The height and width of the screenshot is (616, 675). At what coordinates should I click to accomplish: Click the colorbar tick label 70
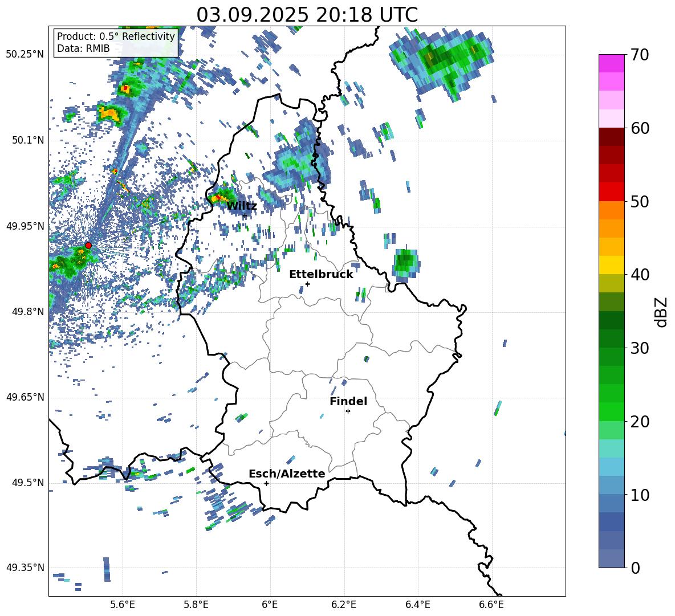640,55
